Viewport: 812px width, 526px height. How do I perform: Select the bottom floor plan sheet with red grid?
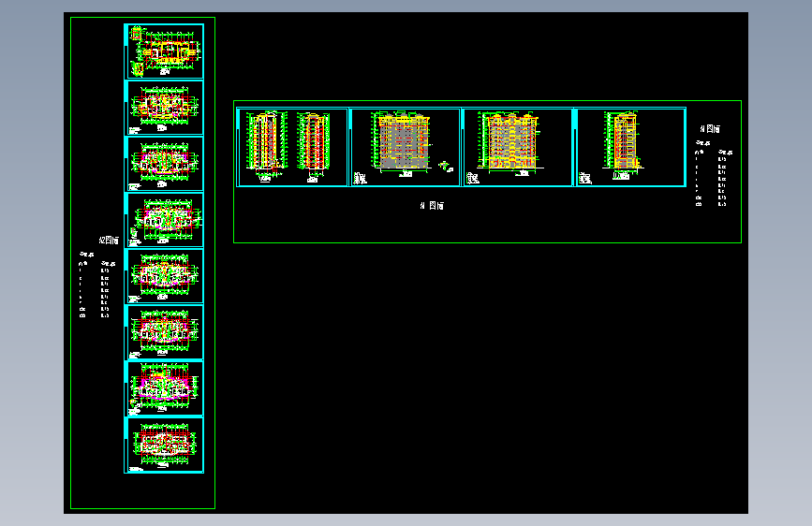[164, 446]
